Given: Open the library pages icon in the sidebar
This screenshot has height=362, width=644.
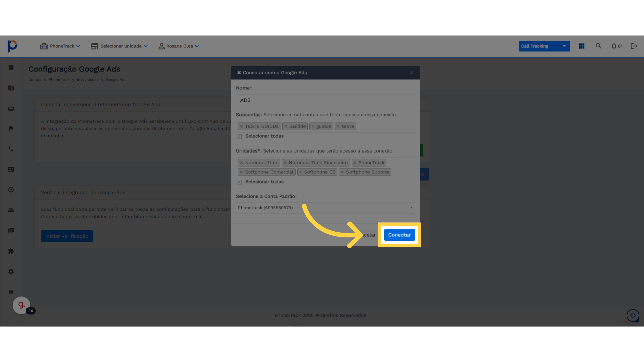Looking at the screenshot, I should [x=11, y=231].
